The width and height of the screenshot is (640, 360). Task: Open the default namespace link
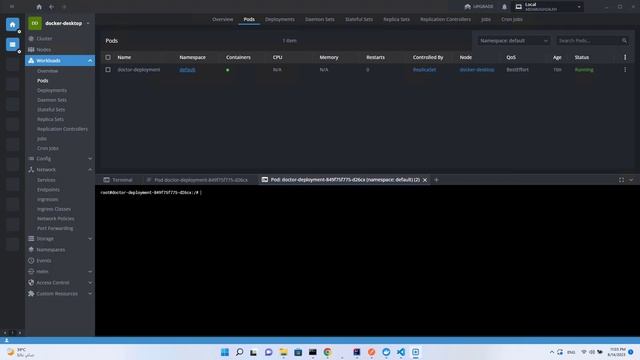[187, 70]
